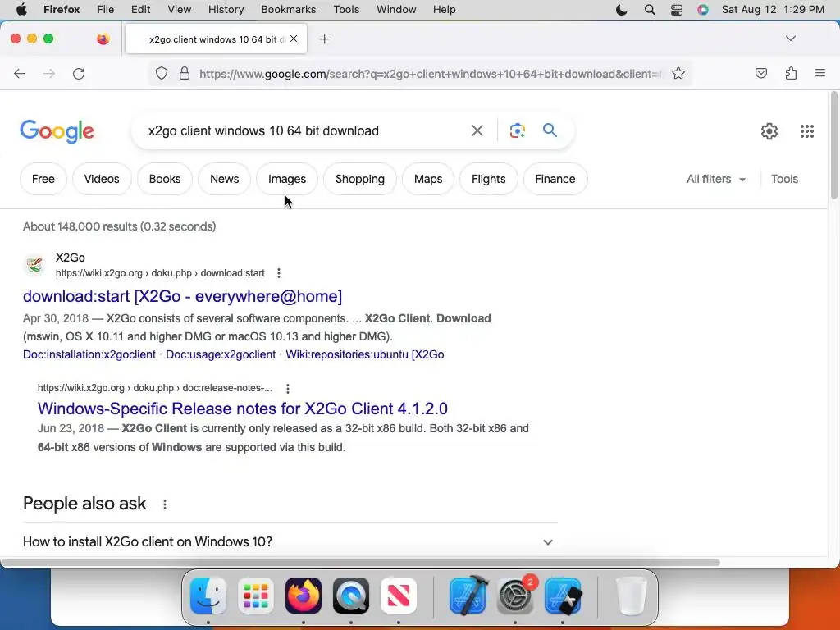The height and width of the screenshot is (630, 840).
Task: Click the site security padlock icon
Action: click(x=185, y=73)
